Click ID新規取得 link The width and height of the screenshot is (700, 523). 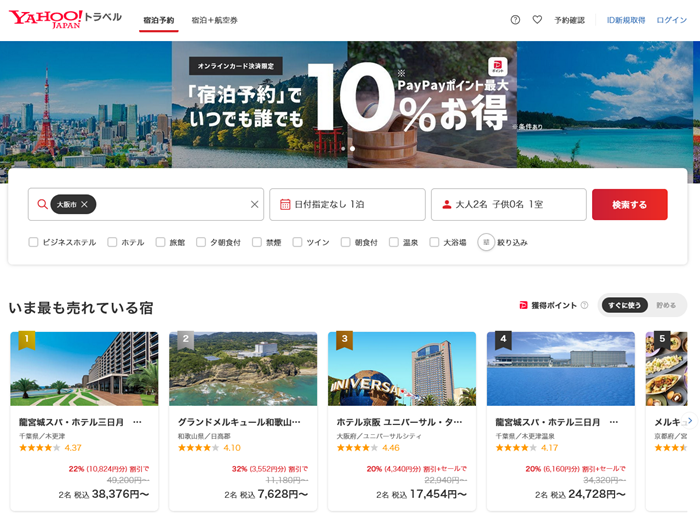pos(626,20)
